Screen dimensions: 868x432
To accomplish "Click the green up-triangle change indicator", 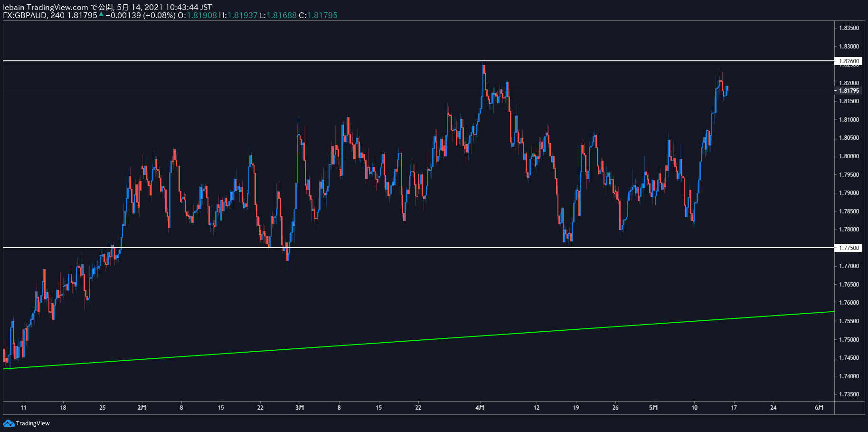I will pyautogui.click(x=101, y=15).
